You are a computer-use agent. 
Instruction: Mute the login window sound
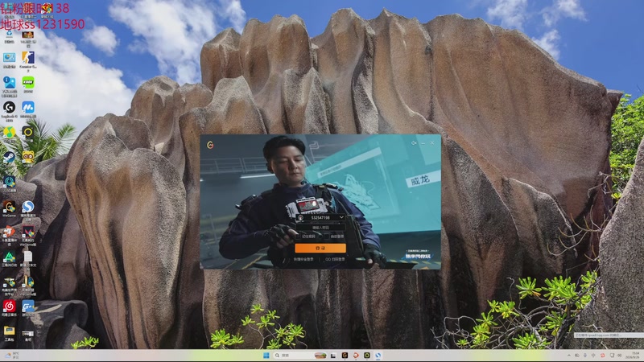414,143
